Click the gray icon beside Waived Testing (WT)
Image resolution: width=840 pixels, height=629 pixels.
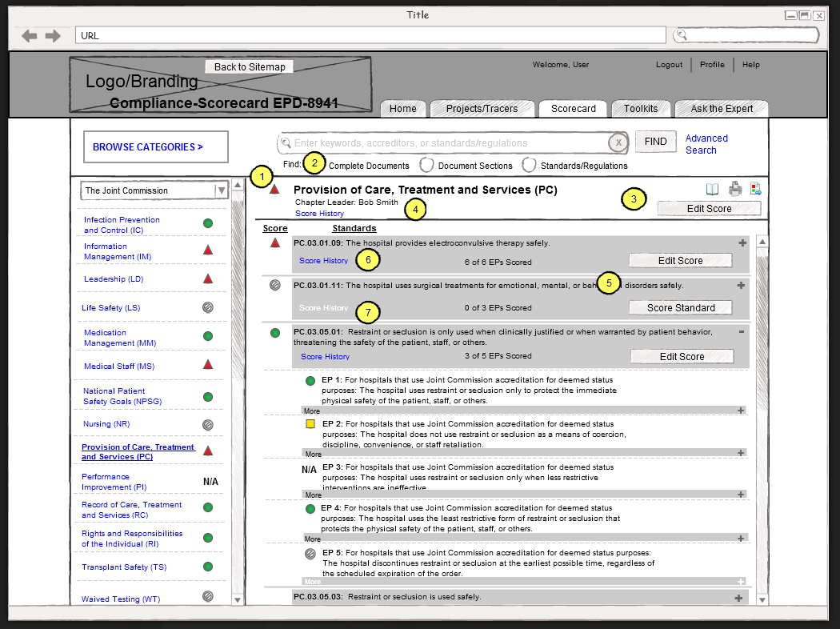click(208, 595)
